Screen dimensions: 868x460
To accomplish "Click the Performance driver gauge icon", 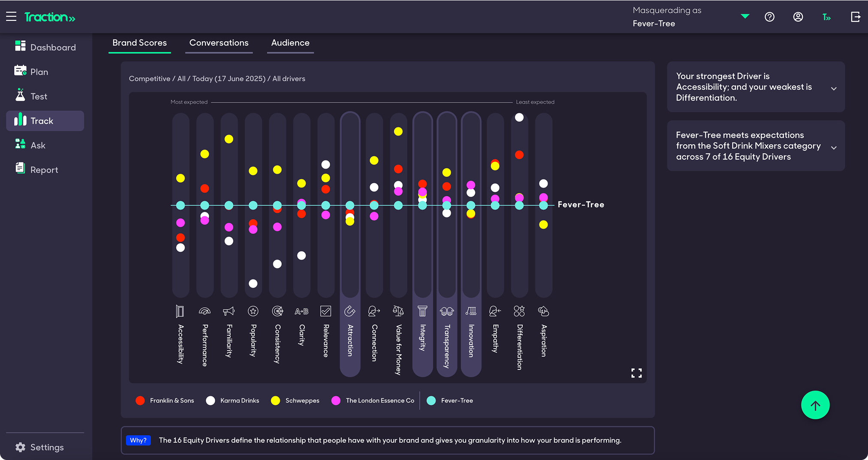I will (x=205, y=311).
